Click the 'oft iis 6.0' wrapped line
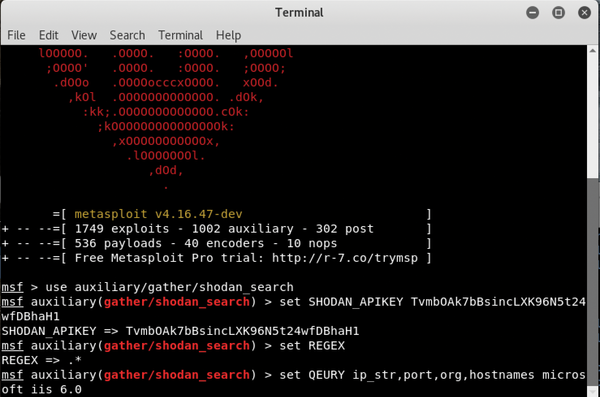600x397 pixels. 41,390
